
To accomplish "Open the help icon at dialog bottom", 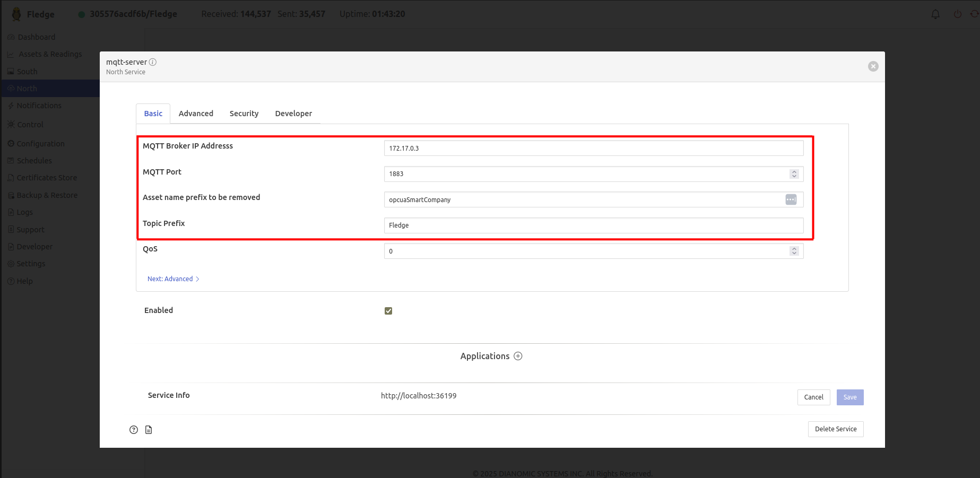I will click(x=134, y=430).
